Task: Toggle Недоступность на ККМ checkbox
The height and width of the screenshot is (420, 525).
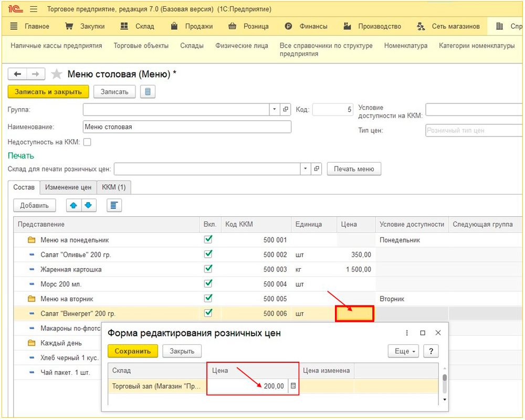Action: point(87,142)
